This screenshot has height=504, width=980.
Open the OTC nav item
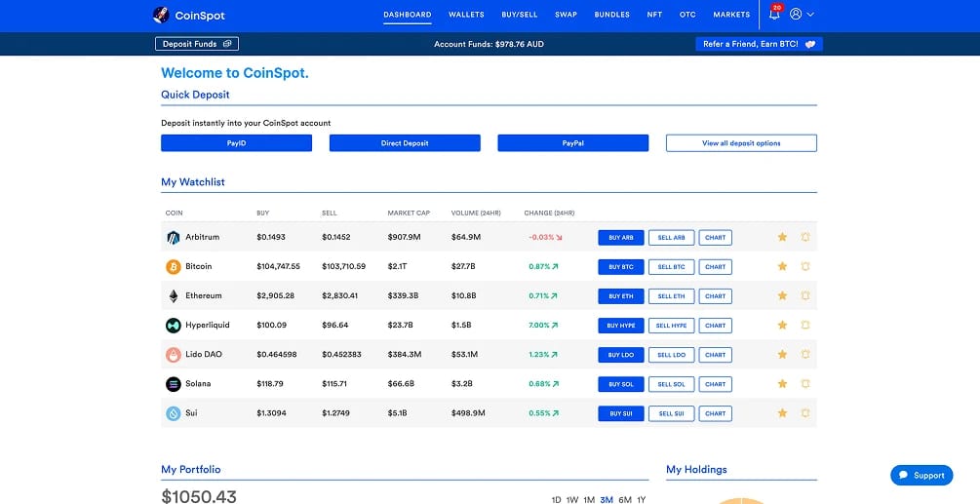[687, 15]
